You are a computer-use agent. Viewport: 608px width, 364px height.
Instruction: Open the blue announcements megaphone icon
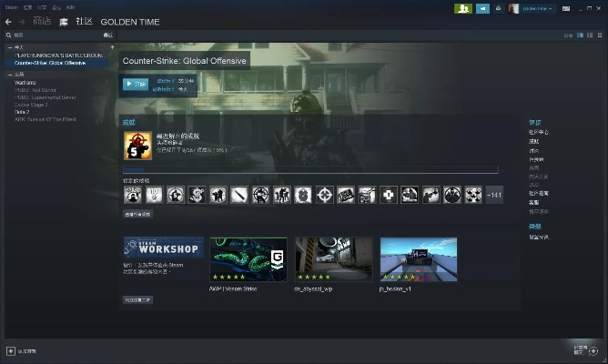coord(483,8)
